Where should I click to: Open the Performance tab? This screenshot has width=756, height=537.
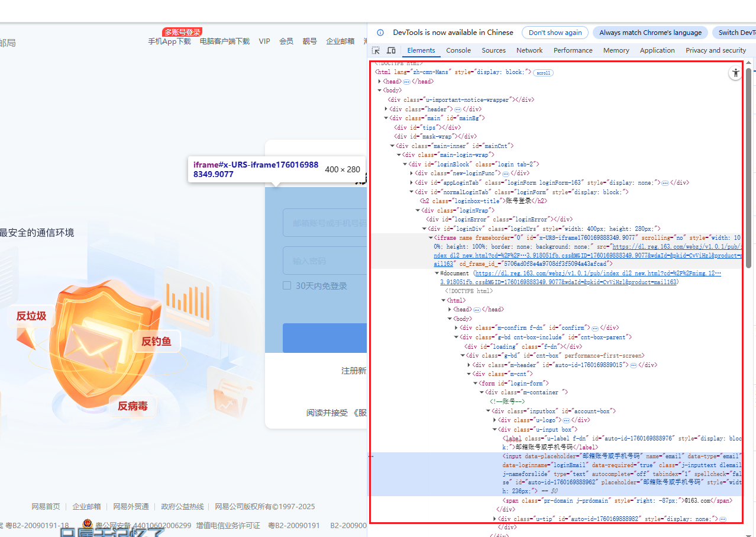[x=573, y=50]
